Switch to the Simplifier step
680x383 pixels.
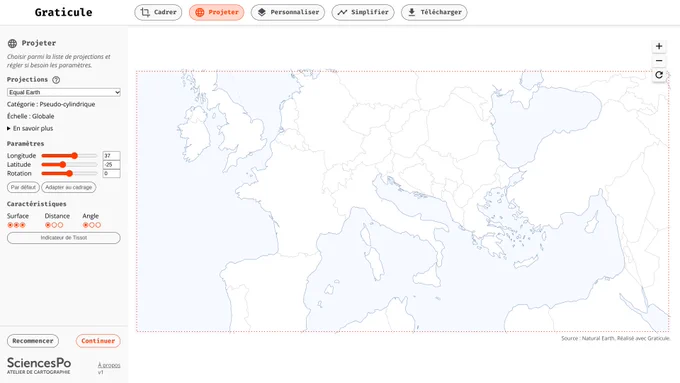click(x=363, y=12)
